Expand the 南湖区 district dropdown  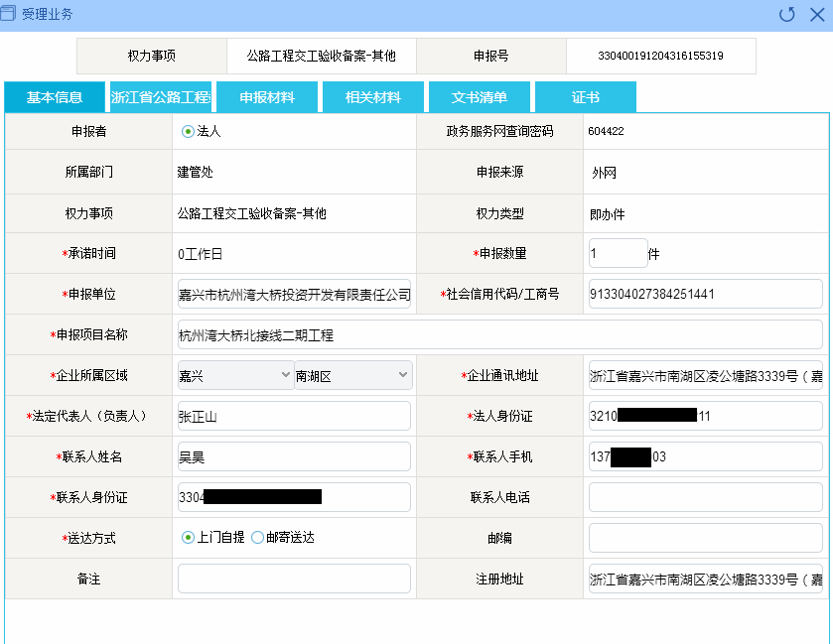(352, 375)
